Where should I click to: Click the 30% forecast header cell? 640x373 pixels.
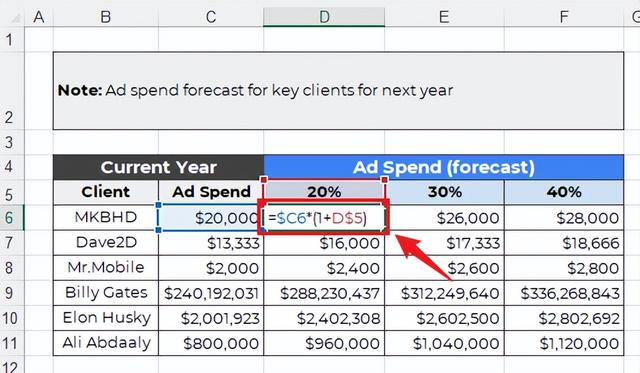[x=444, y=192]
